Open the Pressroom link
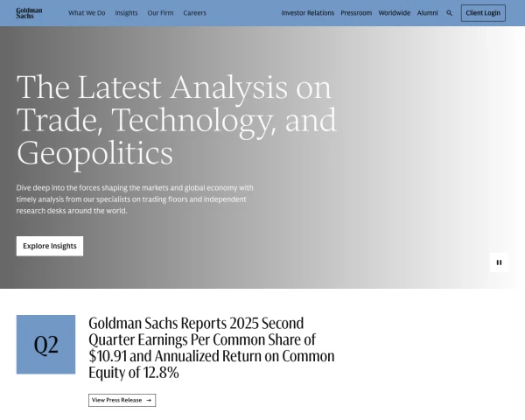 point(356,13)
